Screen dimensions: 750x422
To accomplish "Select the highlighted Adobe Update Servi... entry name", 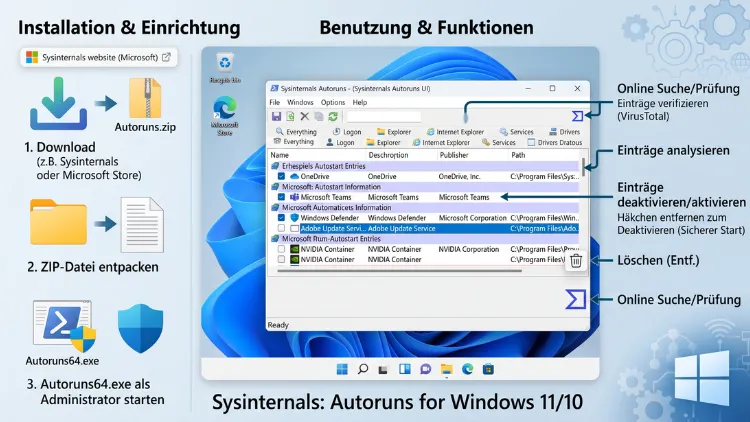I will point(333,229).
